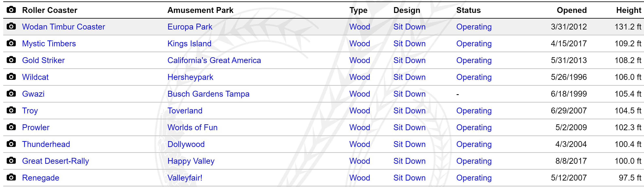Open Great Desert-Rally coaster page
The height and width of the screenshot is (187, 644).
pos(55,161)
